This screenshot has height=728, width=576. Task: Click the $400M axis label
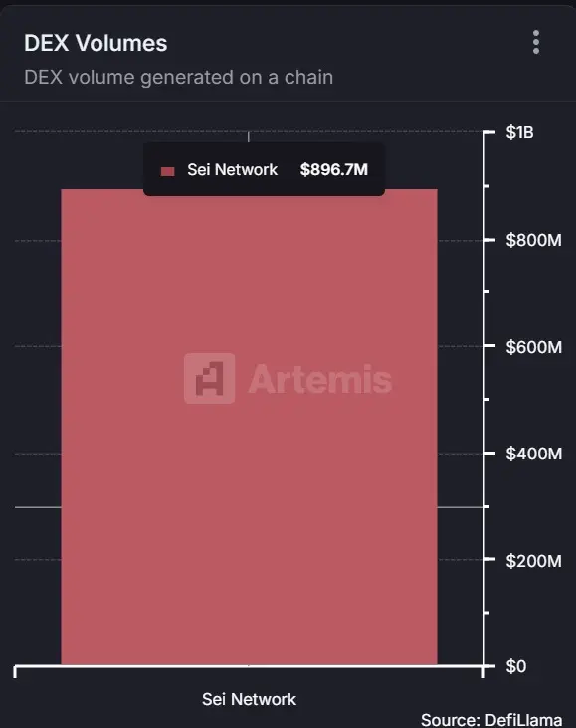(534, 454)
